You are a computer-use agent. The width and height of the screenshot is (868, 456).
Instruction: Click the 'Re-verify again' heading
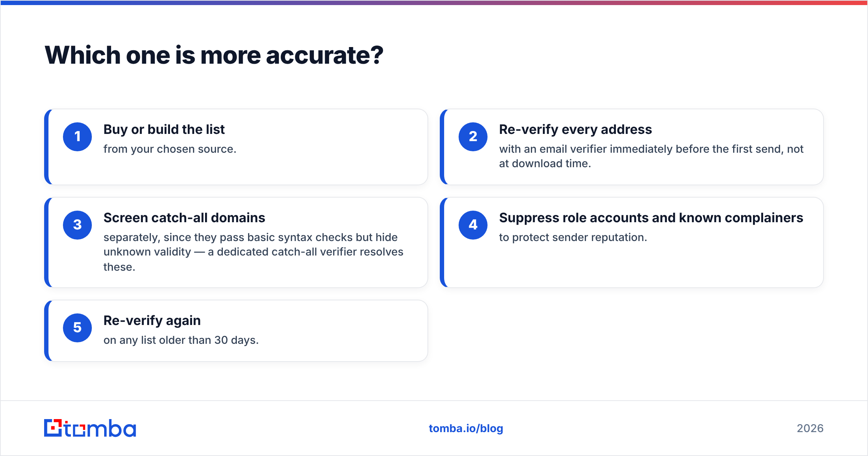(x=152, y=321)
